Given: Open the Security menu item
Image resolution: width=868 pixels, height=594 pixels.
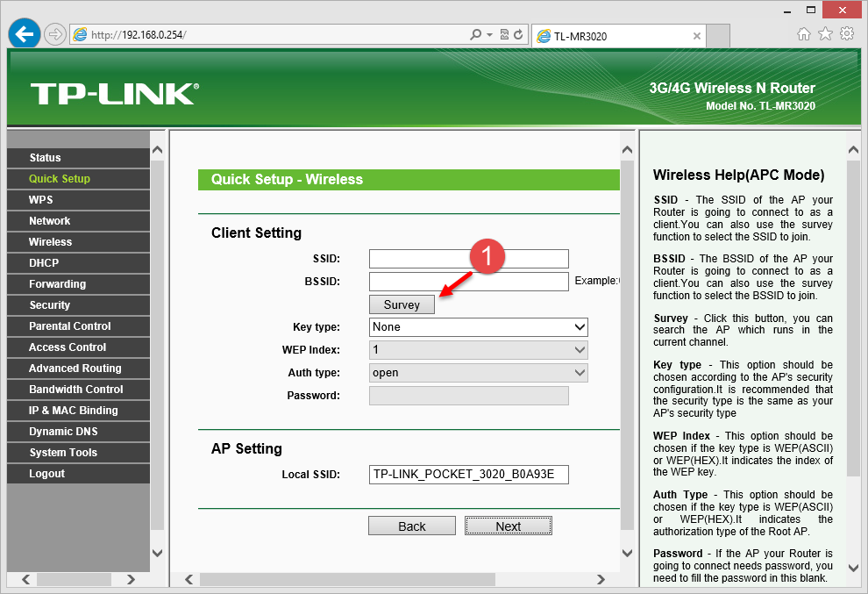Looking at the screenshot, I should click(78, 304).
